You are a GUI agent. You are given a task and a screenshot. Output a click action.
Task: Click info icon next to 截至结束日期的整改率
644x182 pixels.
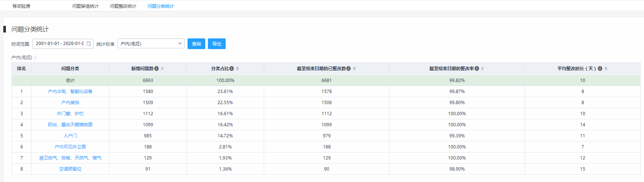tap(477, 69)
